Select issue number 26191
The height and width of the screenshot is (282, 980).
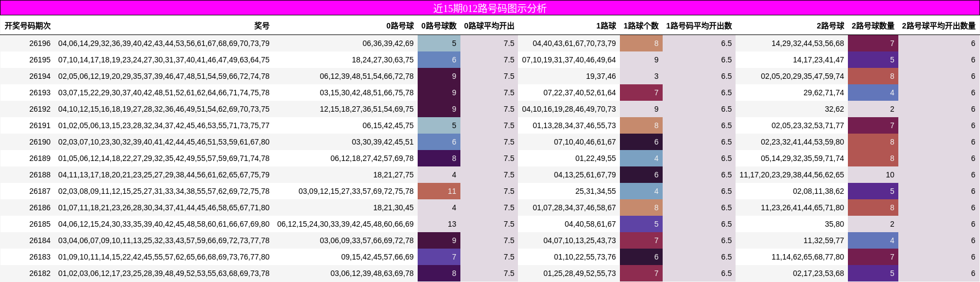coord(40,125)
